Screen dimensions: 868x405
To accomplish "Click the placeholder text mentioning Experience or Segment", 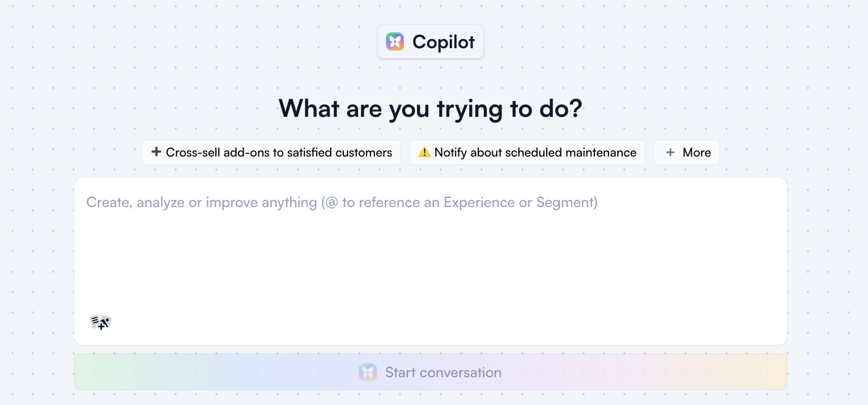I will coord(342,202).
